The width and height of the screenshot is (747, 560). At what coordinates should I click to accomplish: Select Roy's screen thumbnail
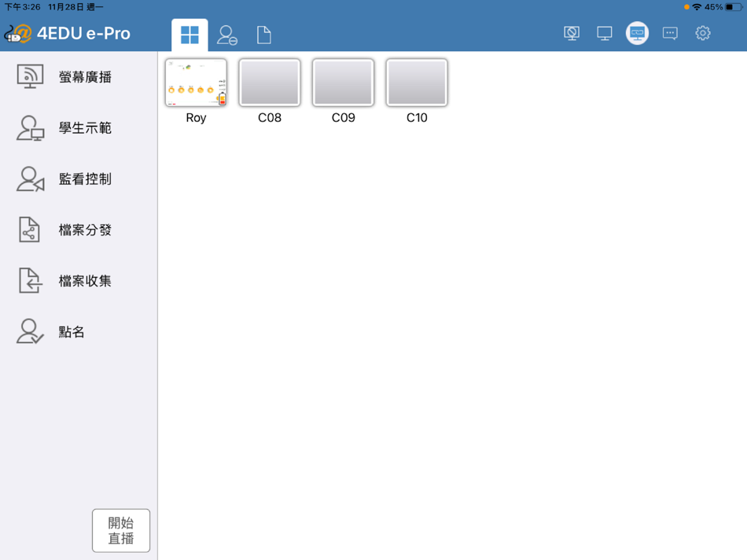coord(196,83)
